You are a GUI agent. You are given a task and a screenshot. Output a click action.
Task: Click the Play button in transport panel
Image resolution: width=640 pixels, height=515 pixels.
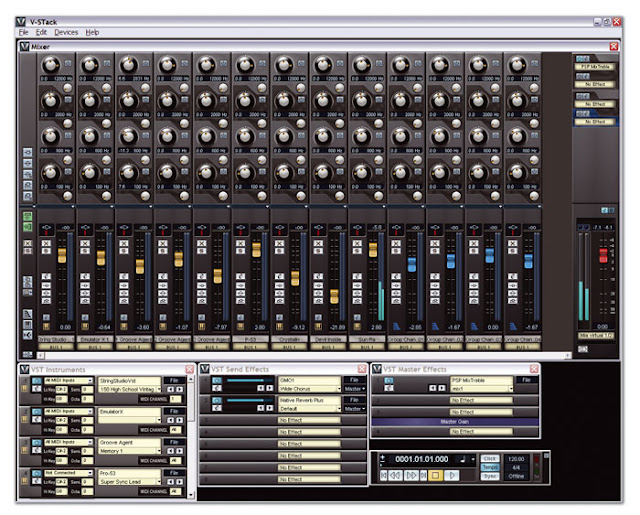coord(452,475)
